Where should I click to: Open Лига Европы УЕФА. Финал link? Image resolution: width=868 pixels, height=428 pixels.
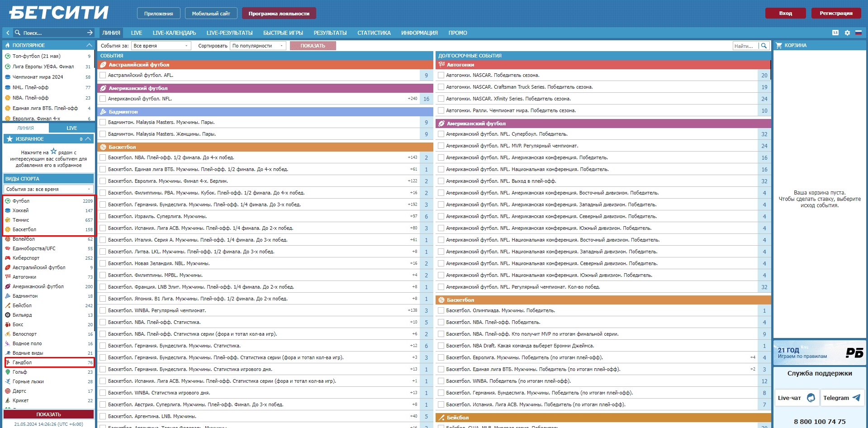coord(43,67)
